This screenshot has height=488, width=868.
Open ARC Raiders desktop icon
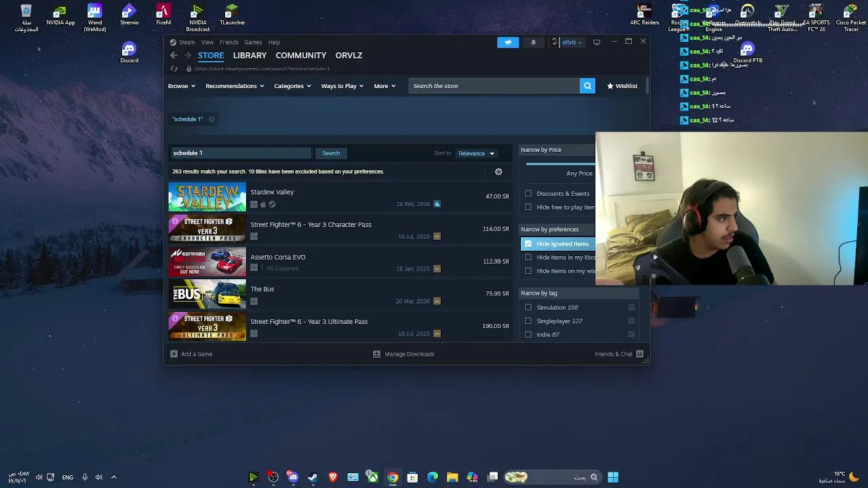644,15
